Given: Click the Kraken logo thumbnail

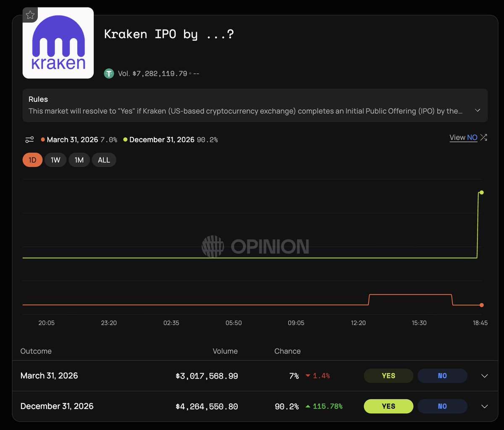Looking at the screenshot, I should click(x=58, y=43).
